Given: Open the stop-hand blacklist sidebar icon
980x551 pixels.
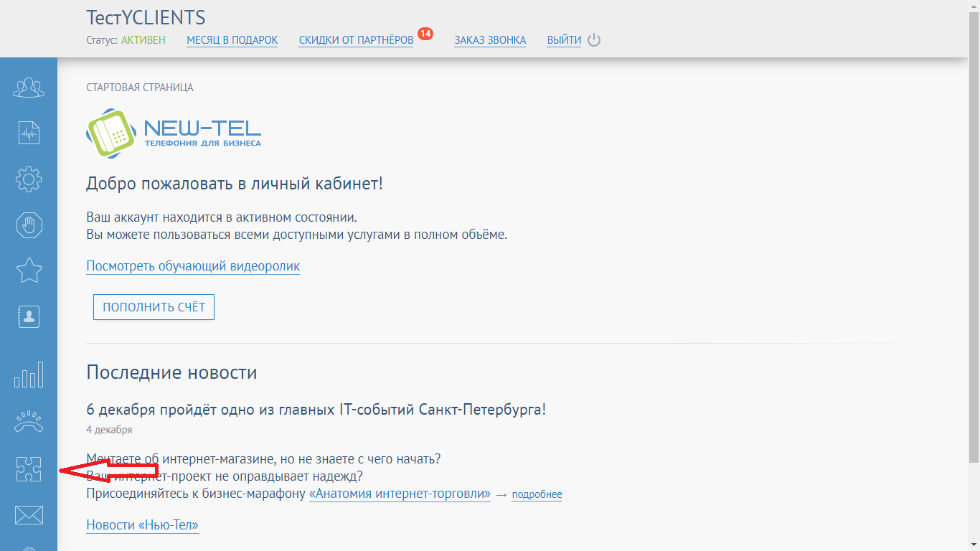Looking at the screenshot, I should coord(29,225).
